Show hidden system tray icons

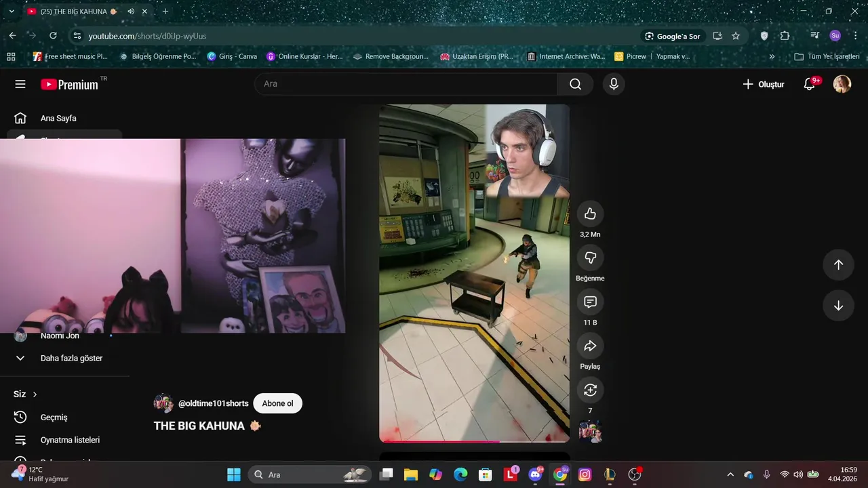730,474
